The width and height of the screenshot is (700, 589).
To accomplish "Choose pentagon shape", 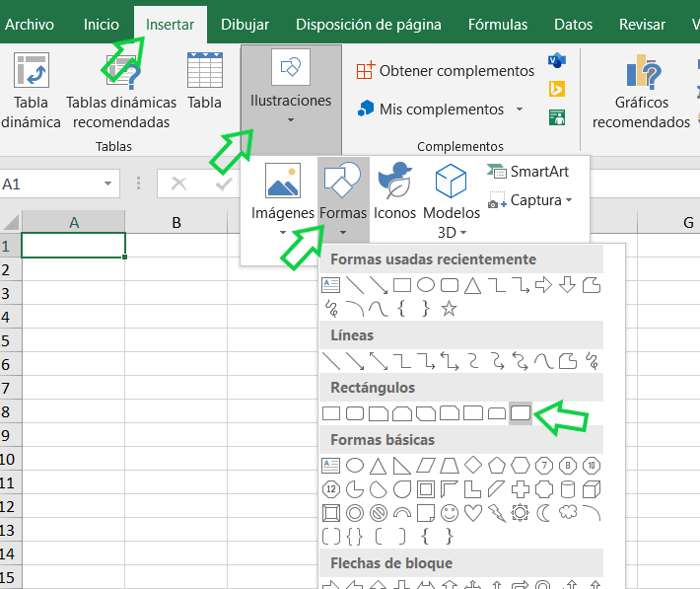I will pyautogui.click(x=497, y=466).
